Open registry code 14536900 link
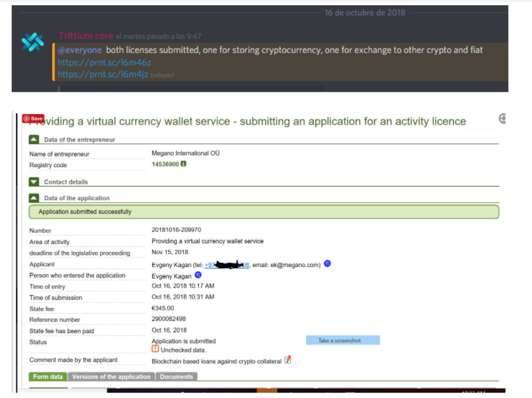 point(165,164)
